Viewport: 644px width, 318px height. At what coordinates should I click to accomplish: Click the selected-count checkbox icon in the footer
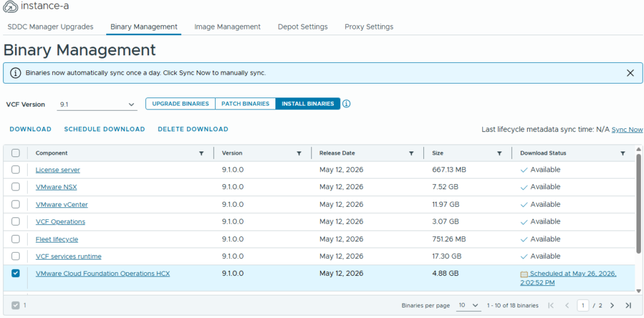(15, 305)
